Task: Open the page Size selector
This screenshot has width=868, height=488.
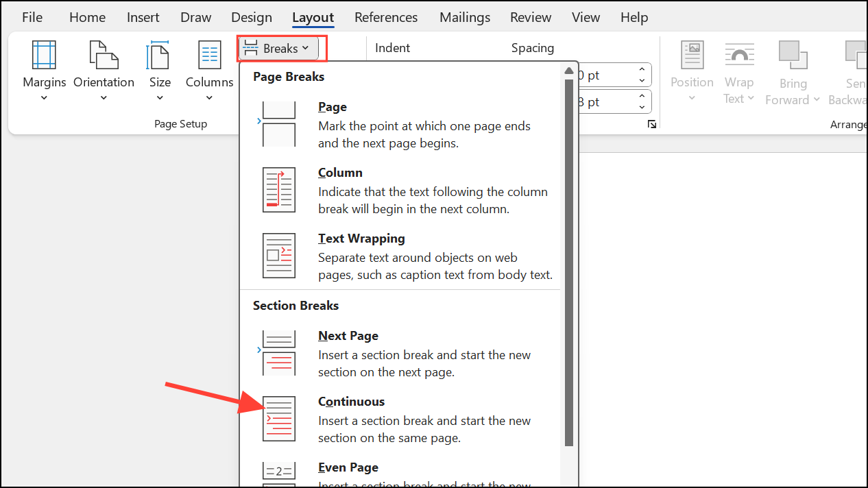Action: pyautogui.click(x=160, y=69)
